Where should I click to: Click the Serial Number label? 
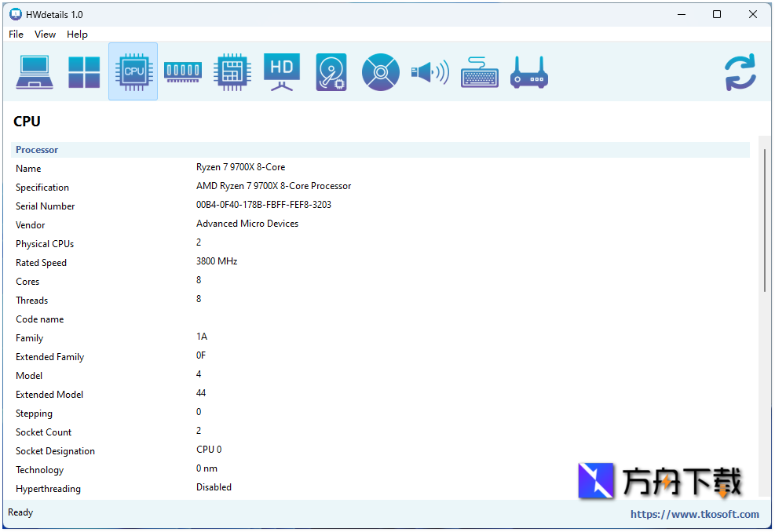pos(45,206)
